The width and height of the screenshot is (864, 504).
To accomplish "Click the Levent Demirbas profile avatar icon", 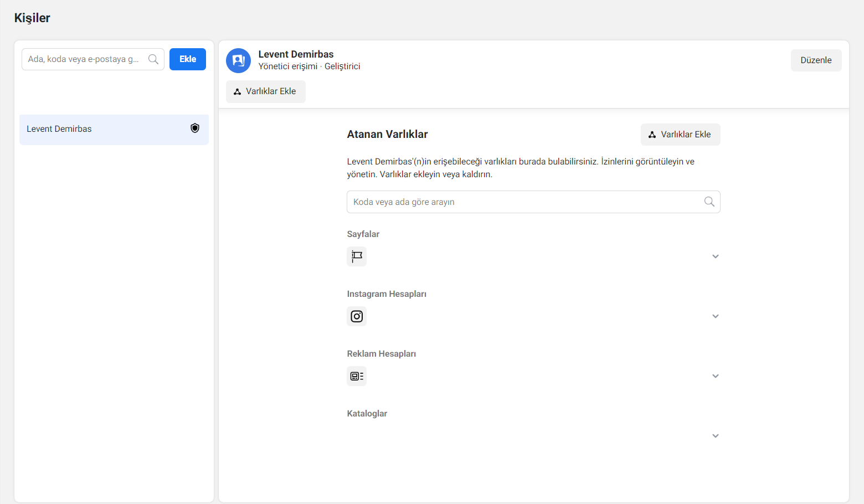I will point(238,60).
